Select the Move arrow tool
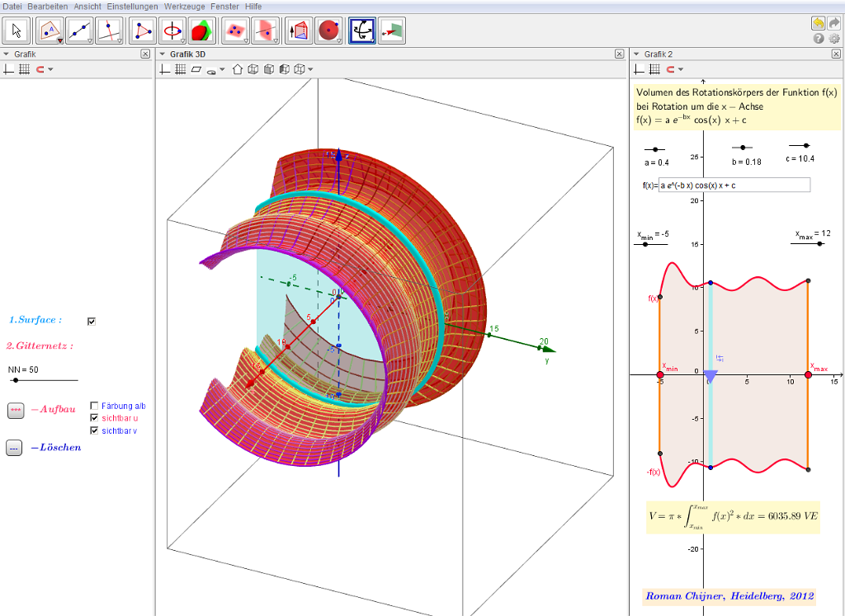The width and height of the screenshot is (845, 616). pyautogui.click(x=17, y=31)
